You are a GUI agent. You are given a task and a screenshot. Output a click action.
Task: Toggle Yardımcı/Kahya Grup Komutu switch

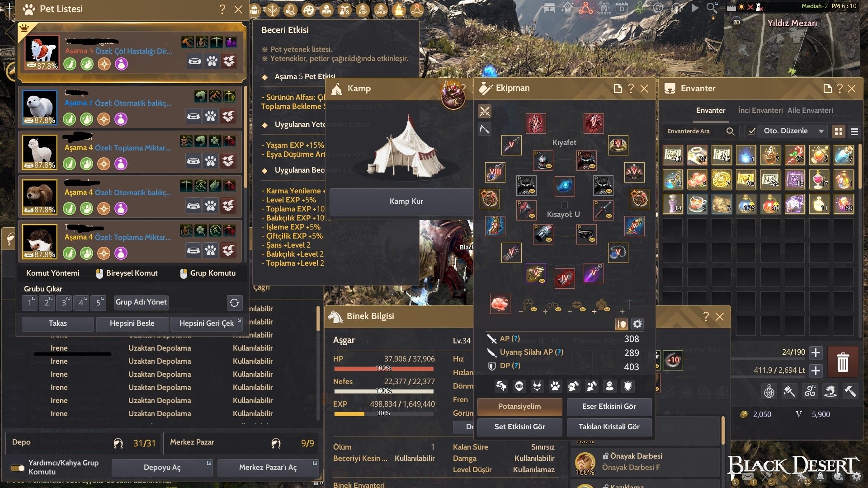(17, 468)
